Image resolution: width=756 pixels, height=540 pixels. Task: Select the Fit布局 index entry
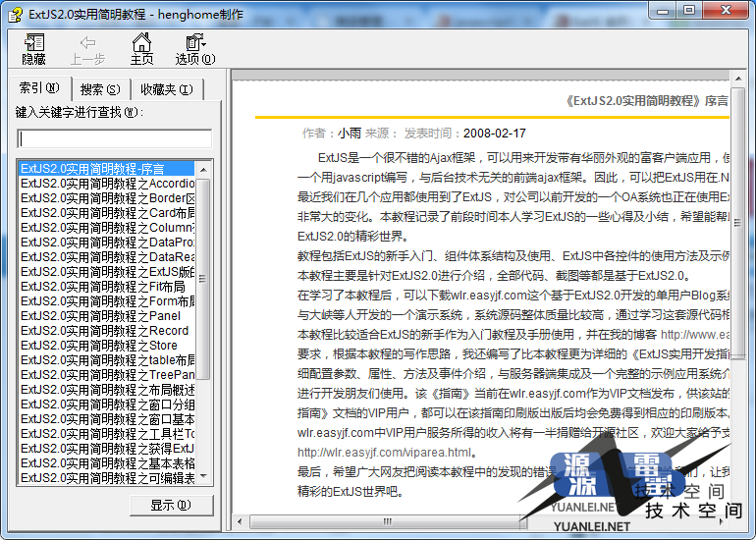(x=107, y=287)
